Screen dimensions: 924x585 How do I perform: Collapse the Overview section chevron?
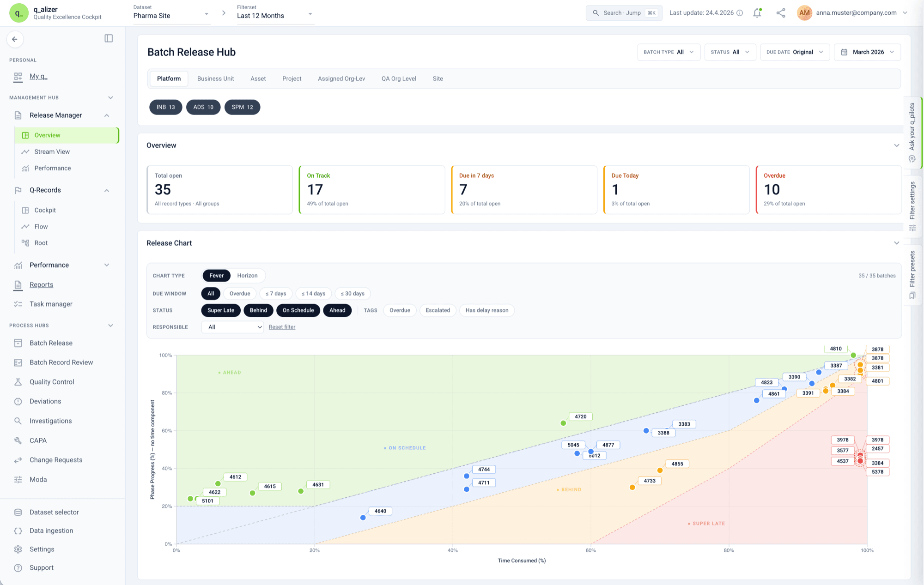coord(896,145)
